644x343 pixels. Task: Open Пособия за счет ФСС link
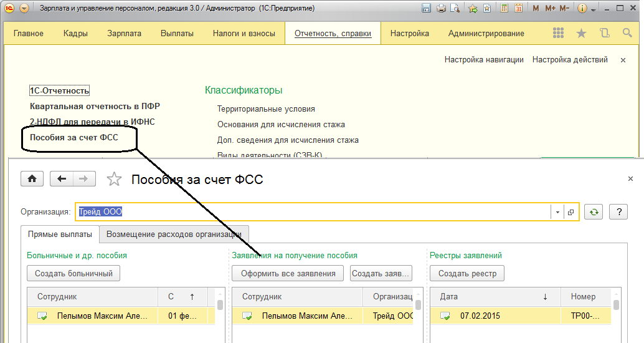[x=74, y=137]
